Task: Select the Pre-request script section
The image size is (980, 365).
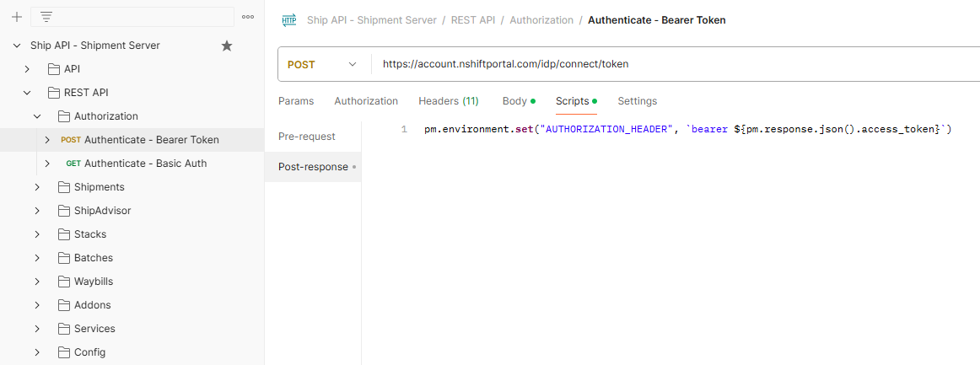Action: 307,137
